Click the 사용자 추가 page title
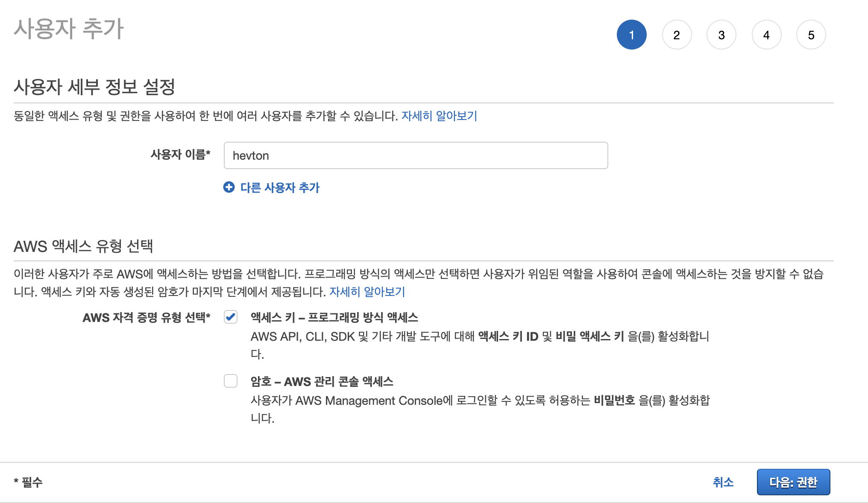 pos(69,29)
